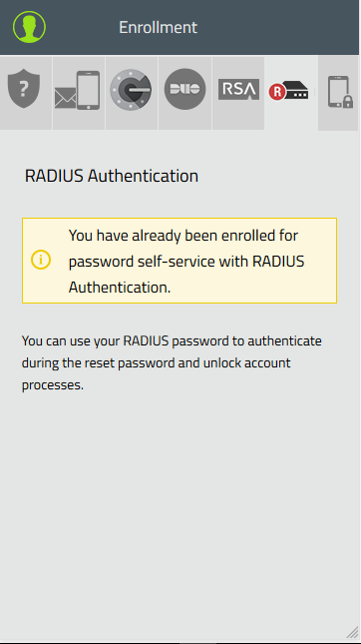Image resolution: width=361 pixels, height=644 pixels.
Task: Click the envelope in the email tab
Action: [65, 98]
